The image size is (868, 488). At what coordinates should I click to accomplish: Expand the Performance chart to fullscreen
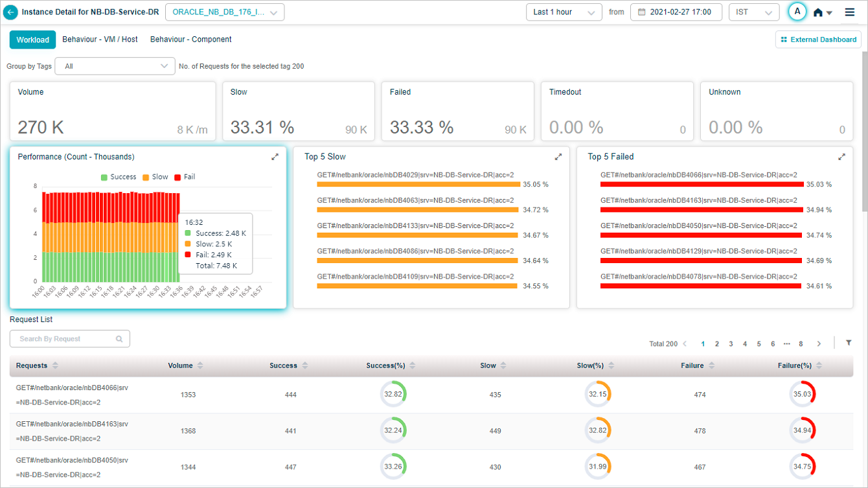pyautogui.click(x=275, y=157)
